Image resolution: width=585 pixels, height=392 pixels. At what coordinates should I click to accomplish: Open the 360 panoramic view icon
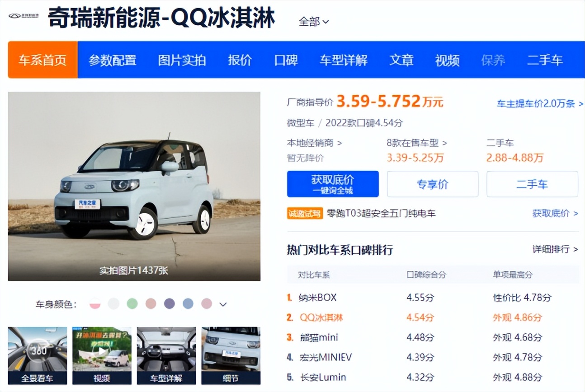(x=38, y=355)
